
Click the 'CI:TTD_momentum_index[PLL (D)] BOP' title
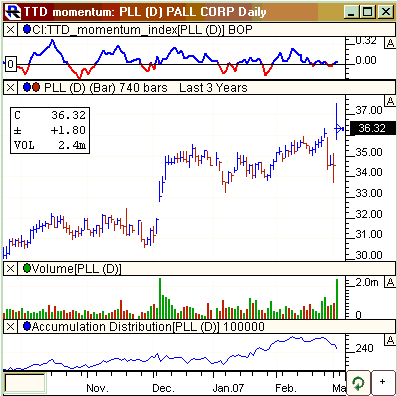[x=142, y=30]
